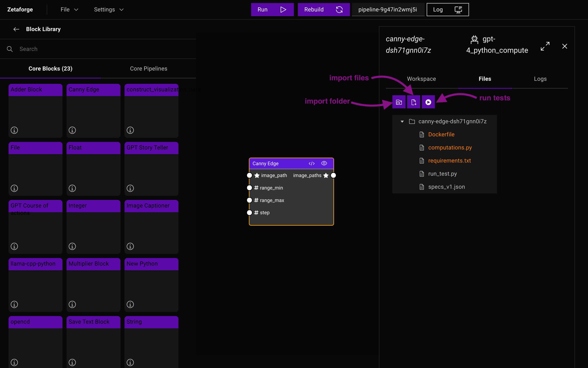Open code editor on Canny Edge node
The width and height of the screenshot is (588, 368).
(312, 163)
